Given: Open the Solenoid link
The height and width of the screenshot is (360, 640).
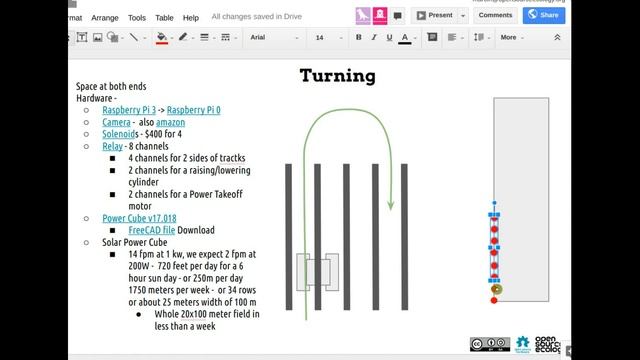Looking at the screenshot, I should (119, 134).
